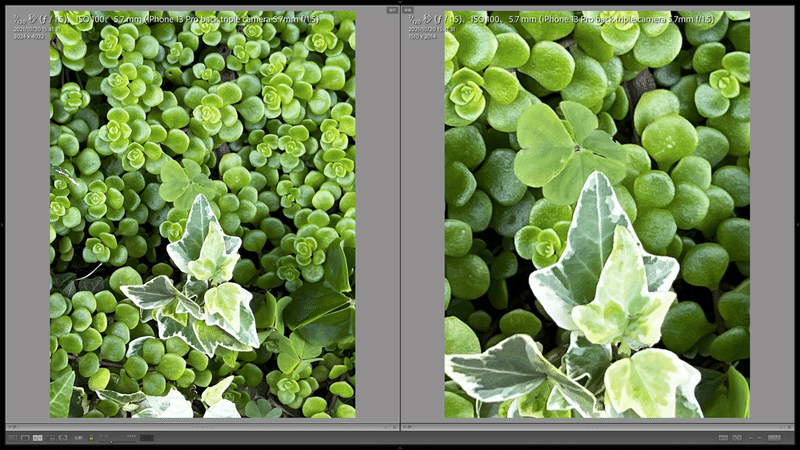
Task: Toggle the green link-focus lock icon
Action: 91,438
